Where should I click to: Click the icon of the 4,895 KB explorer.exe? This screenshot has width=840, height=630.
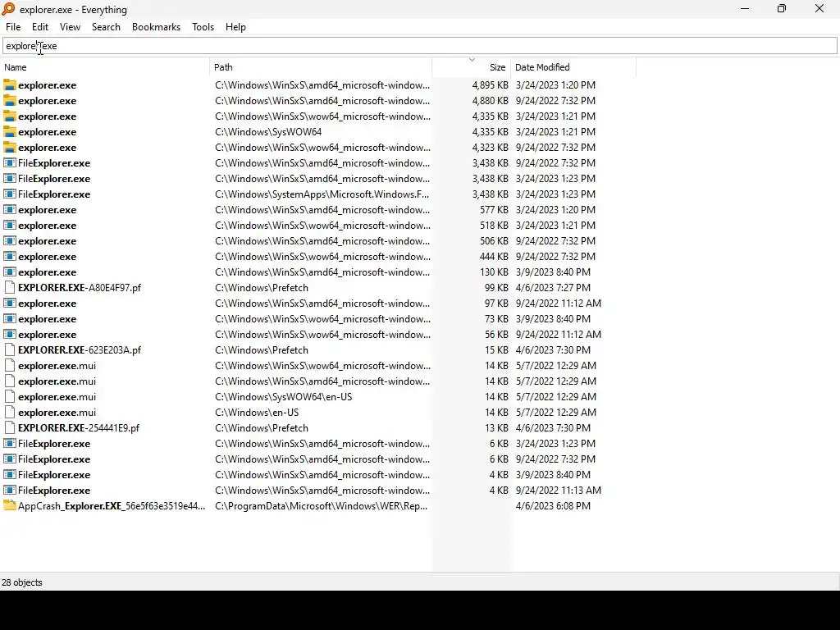(x=10, y=85)
